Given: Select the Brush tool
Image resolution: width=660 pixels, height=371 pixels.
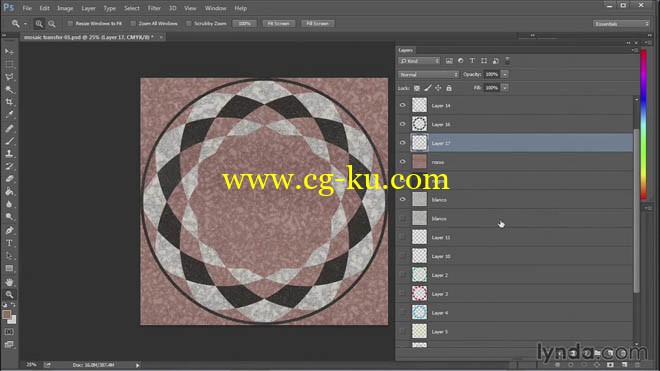Looking at the screenshot, I should pyautogui.click(x=9, y=141).
